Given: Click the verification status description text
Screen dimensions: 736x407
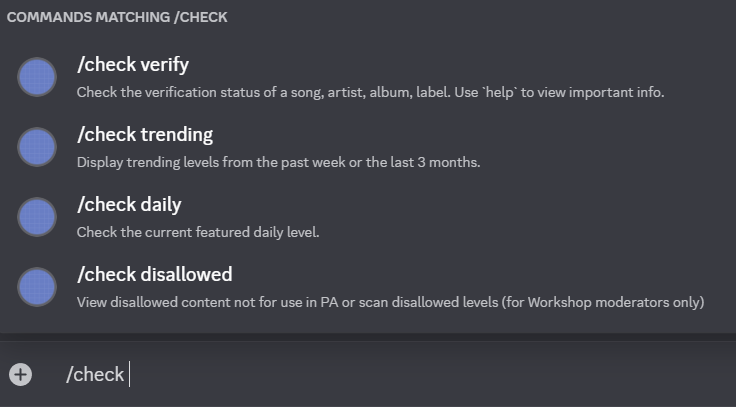Looking at the screenshot, I should tap(370, 92).
